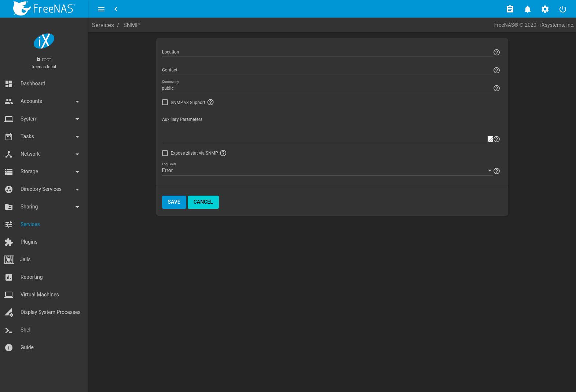Click the Contact input field
Screen dimensions: 576x392
point(326,70)
